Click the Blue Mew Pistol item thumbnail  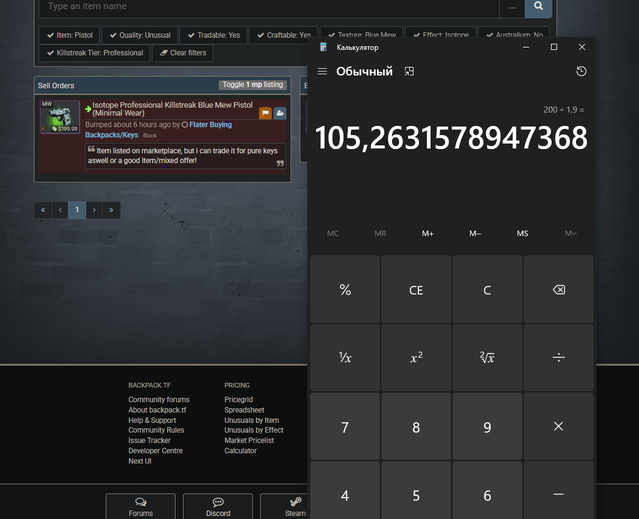[60, 117]
